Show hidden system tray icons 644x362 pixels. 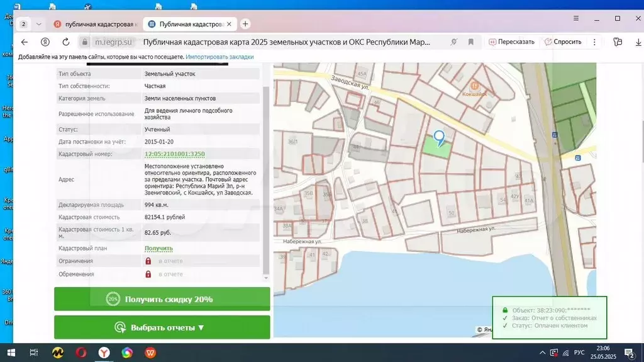pos(543,353)
